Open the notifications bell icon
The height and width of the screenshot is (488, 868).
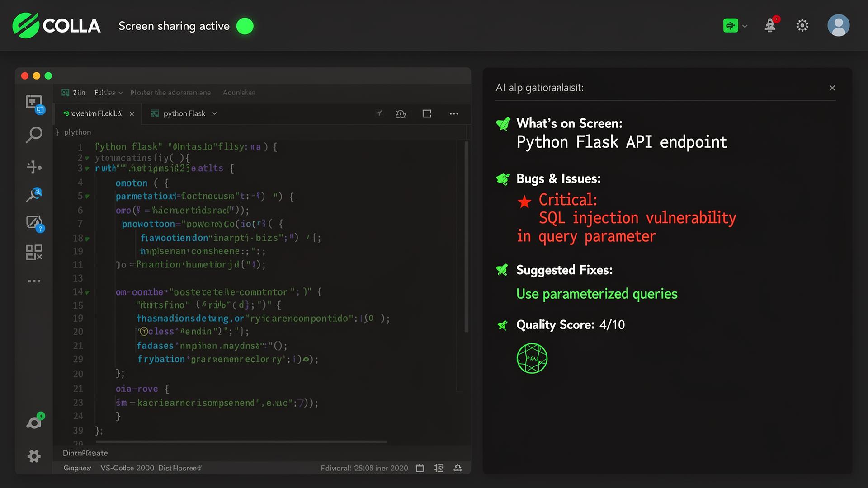pyautogui.click(x=770, y=25)
